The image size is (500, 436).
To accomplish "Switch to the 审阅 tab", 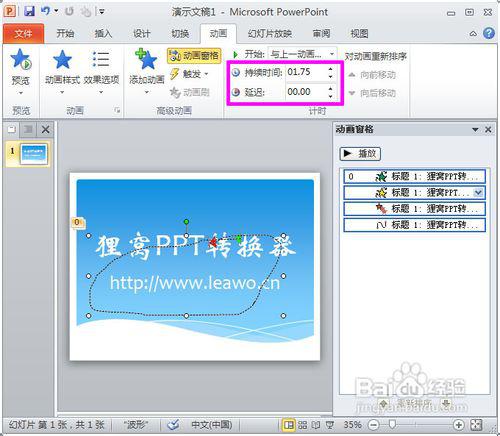I will [x=321, y=33].
